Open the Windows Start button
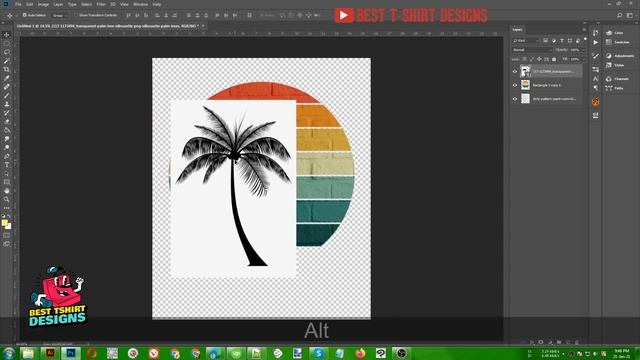This screenshot has width=640, height=360. click(x=8, y=353)
